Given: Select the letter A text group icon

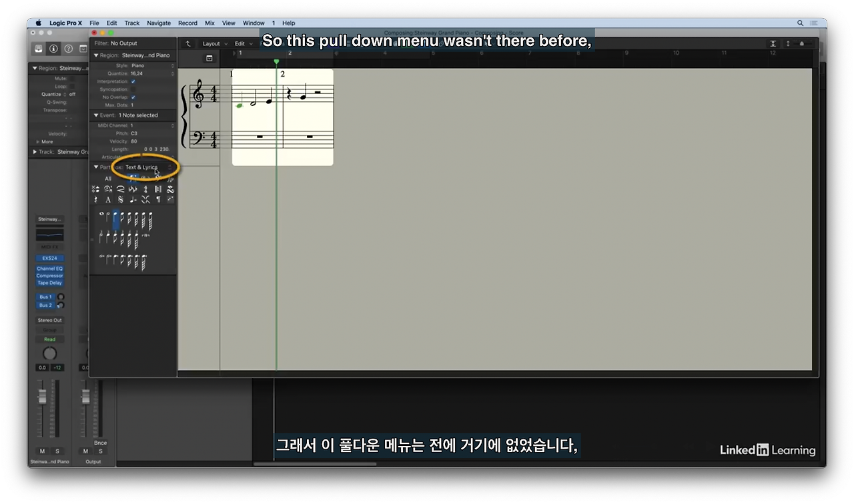Looking at the screenshot, I should point(108,199).
